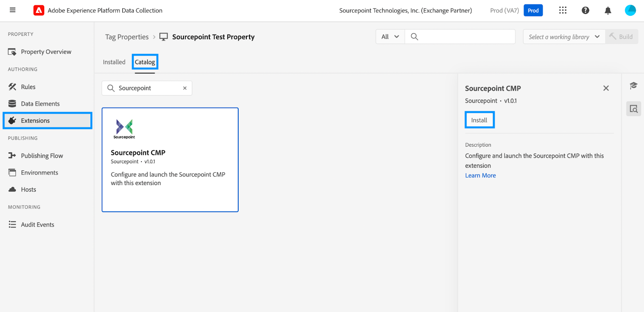The image size is (644, 312).
Task: Click the Prod (VA7) region label
Action: 504,10
